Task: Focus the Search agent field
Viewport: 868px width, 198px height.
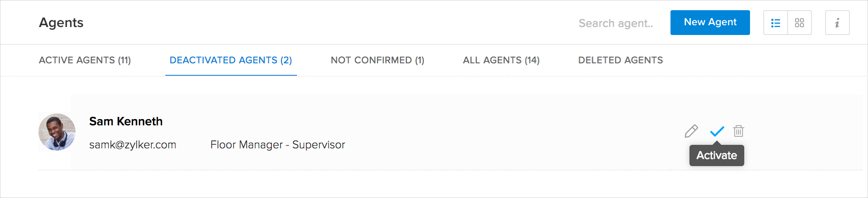Action: click(x=616, y=23)
